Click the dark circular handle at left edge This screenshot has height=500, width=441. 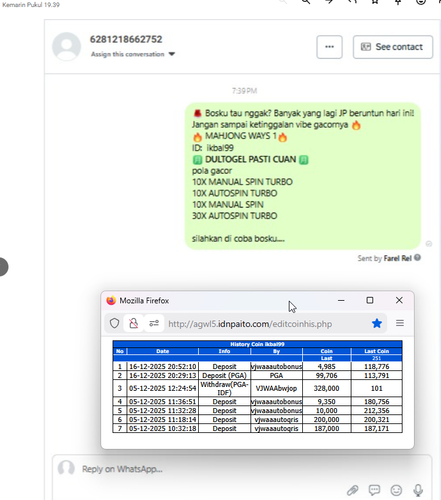click(3, 267)
